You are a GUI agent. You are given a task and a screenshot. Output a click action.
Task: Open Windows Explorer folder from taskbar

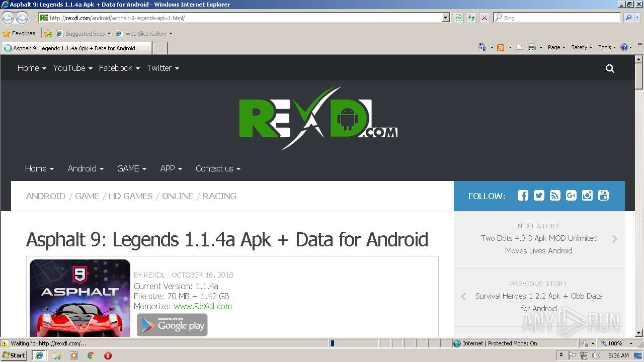pyautogui.click(x=57, y=355)
